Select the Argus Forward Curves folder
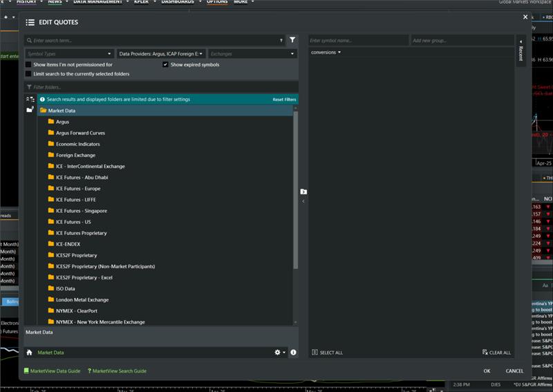553x392 pixels. click(x=80, y=133)
